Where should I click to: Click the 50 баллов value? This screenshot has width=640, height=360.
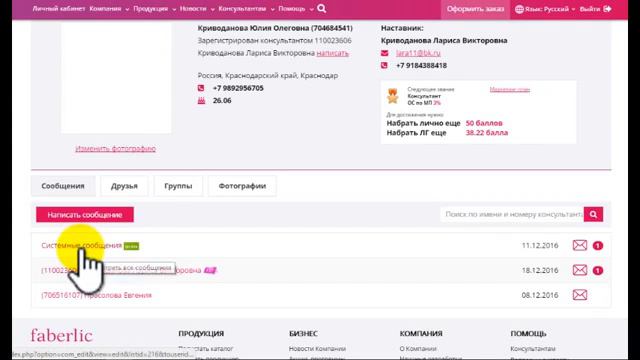tap(484, 123)
